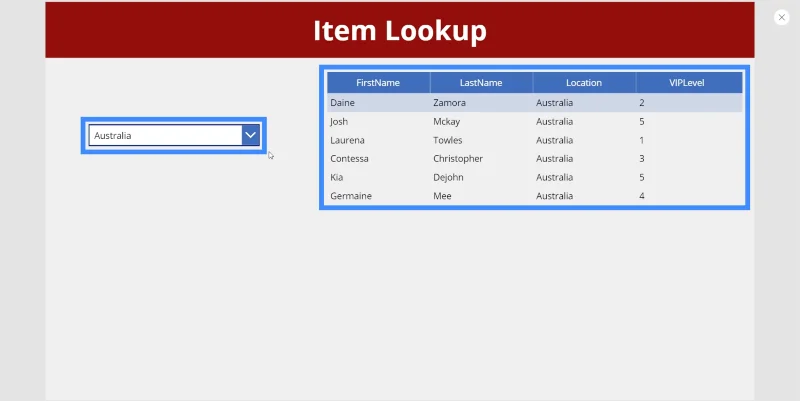Select the Location column header
This screenshot has height=401, width=800.
click(x=584, y=83)
